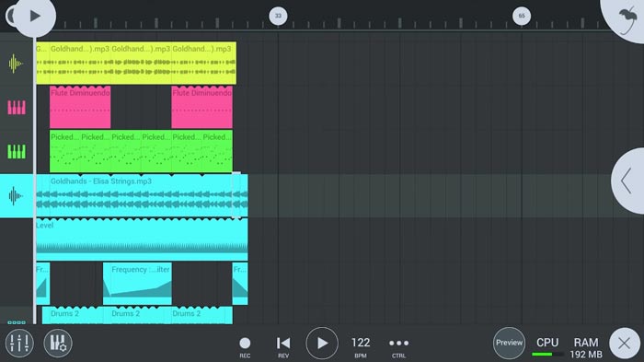644x362 pixels.
Task: Open the mixer panel
Action: click(19, 343)
